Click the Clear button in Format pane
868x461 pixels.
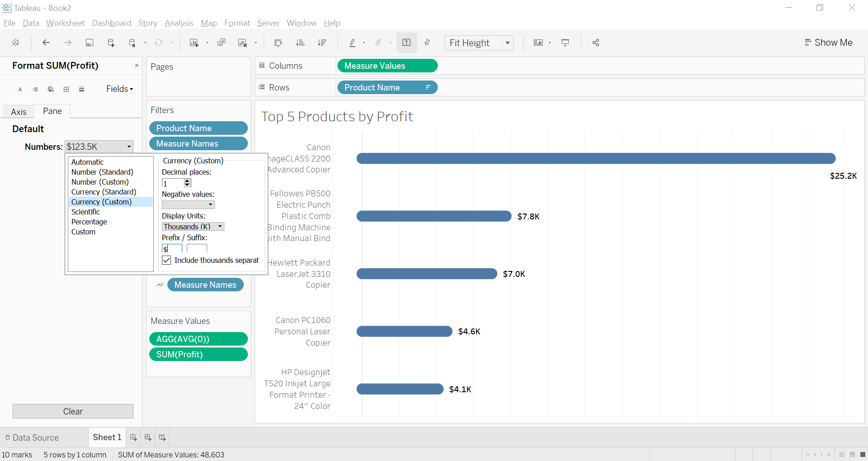click(73, 411)
